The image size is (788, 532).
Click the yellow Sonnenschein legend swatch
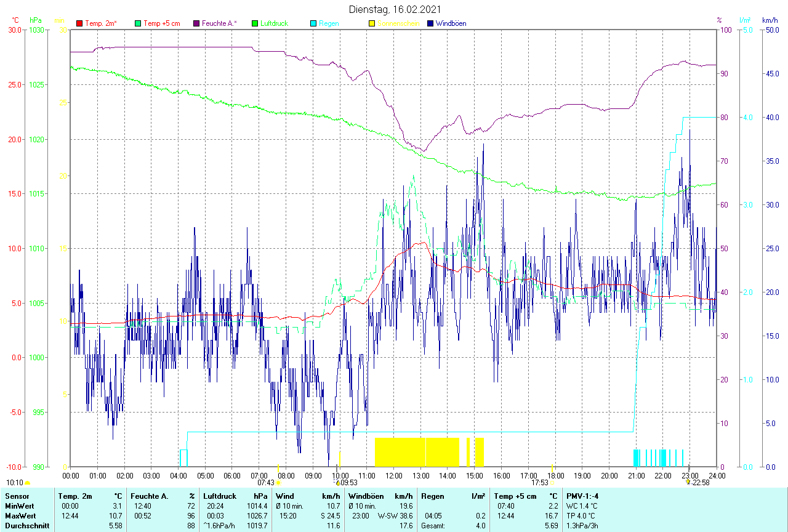click(x=372, y=23)
